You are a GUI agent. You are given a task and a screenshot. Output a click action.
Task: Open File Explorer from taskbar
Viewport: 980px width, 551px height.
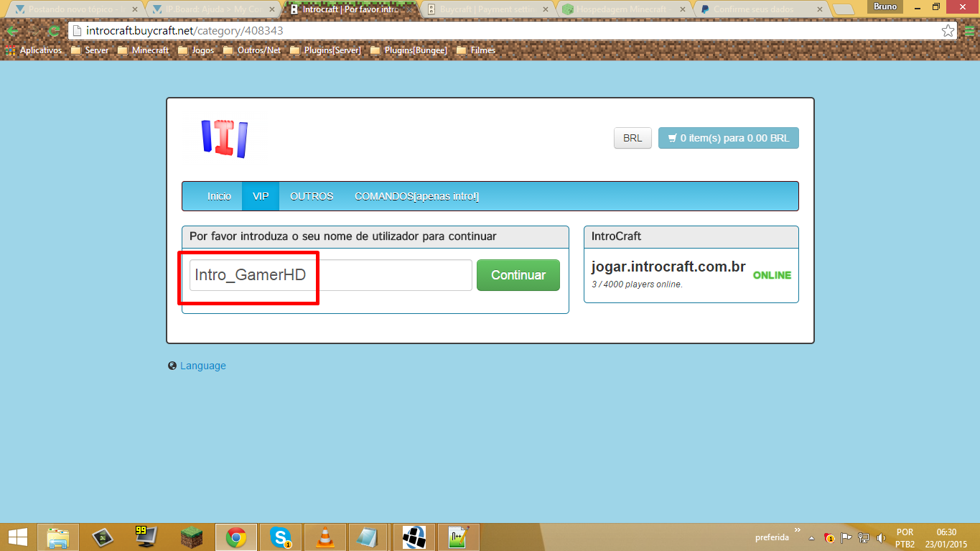pyautogui.click(x=58, y=537)
